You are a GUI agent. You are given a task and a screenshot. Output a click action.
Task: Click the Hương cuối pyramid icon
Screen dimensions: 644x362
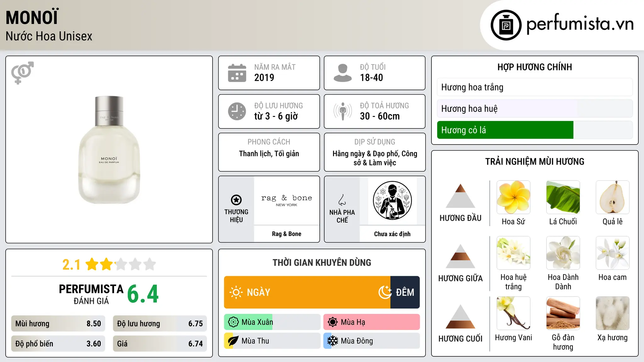tap(460, 316)
